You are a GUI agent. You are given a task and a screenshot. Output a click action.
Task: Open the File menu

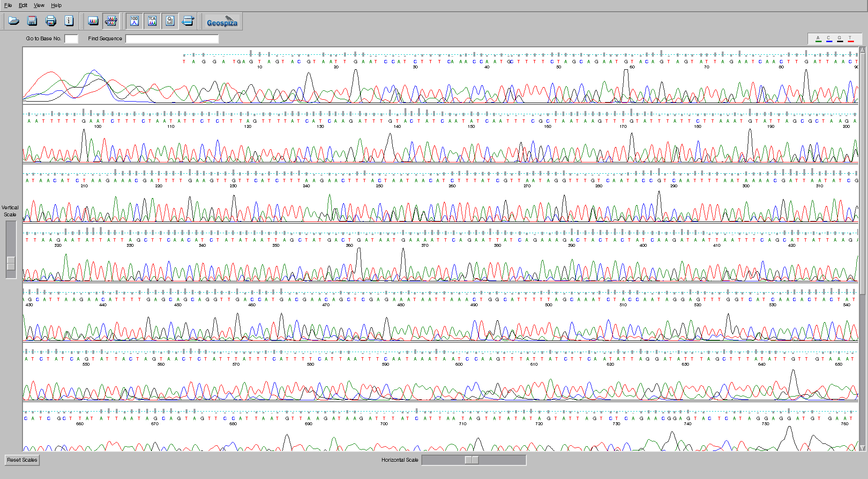click(x=8, y=5)
